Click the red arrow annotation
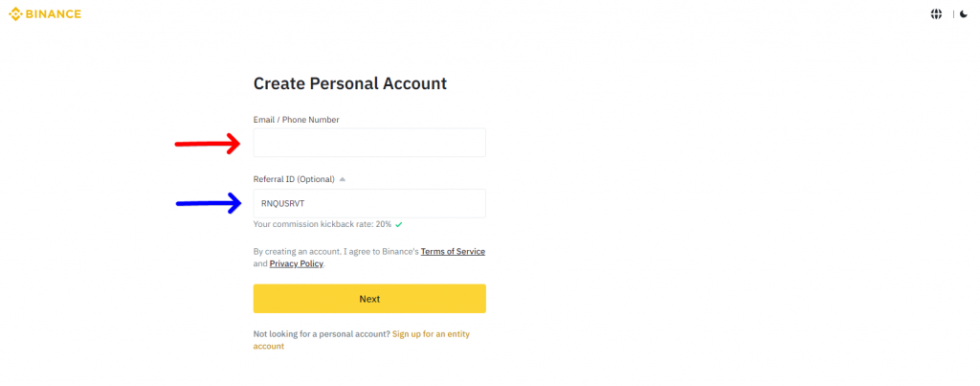Viewport: 980px width, 386px height. [x=207, y=144]
